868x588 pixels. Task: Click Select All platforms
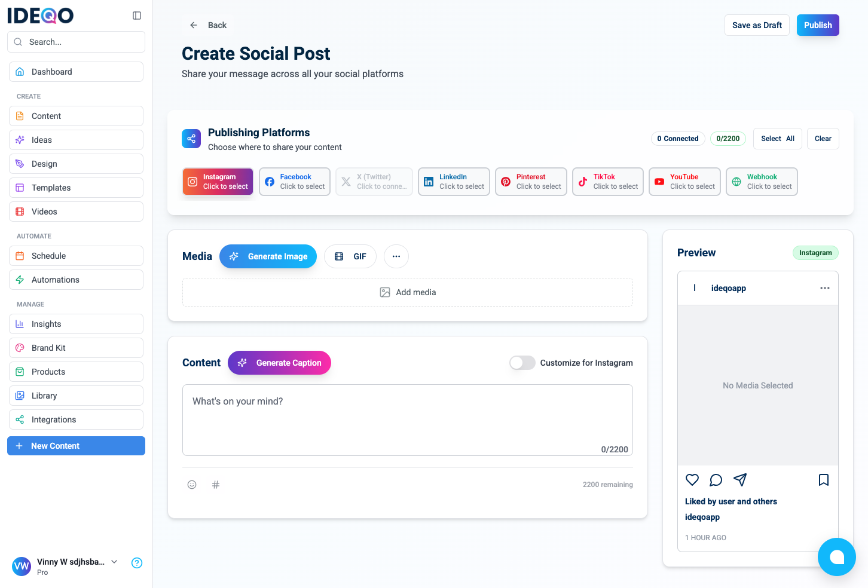click(x=778, y=139)
